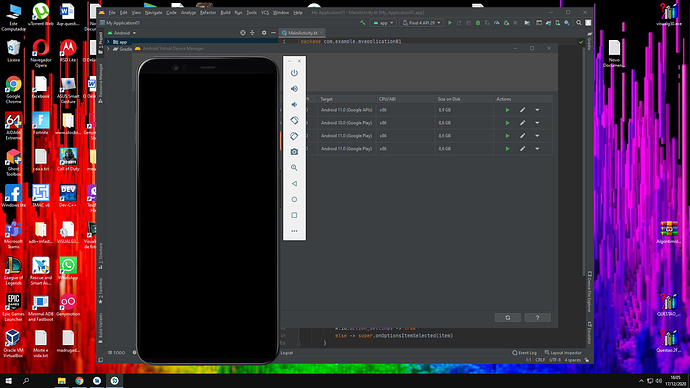The image size is (690, 388).
Task: Take an emulator screenshot with camera icon
Action: coord(294,152)
